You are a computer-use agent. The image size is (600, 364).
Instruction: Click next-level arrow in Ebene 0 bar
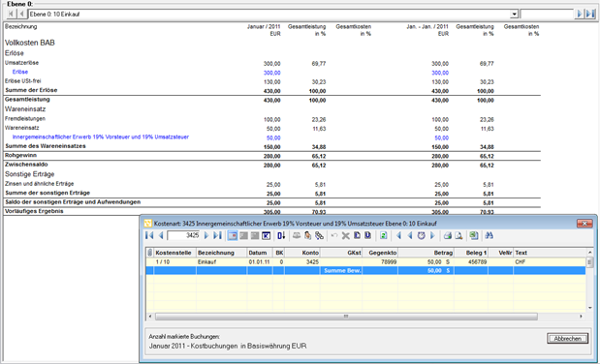(579, 14)
